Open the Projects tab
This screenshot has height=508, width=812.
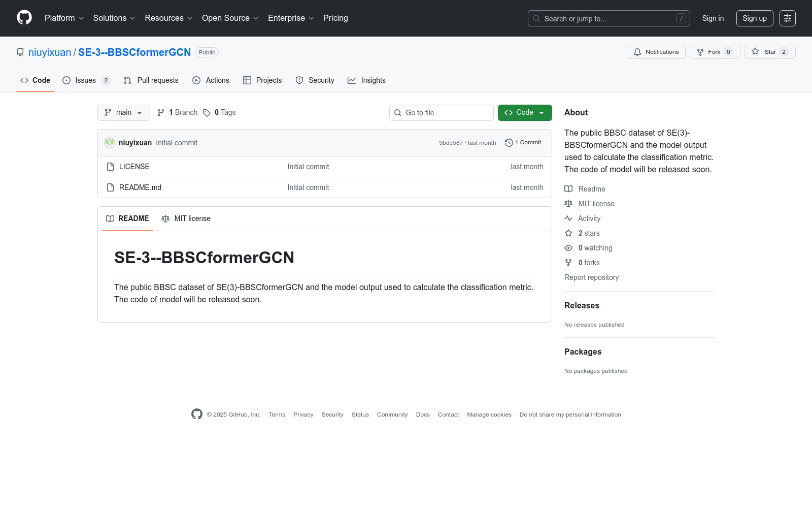click(262, 80)
